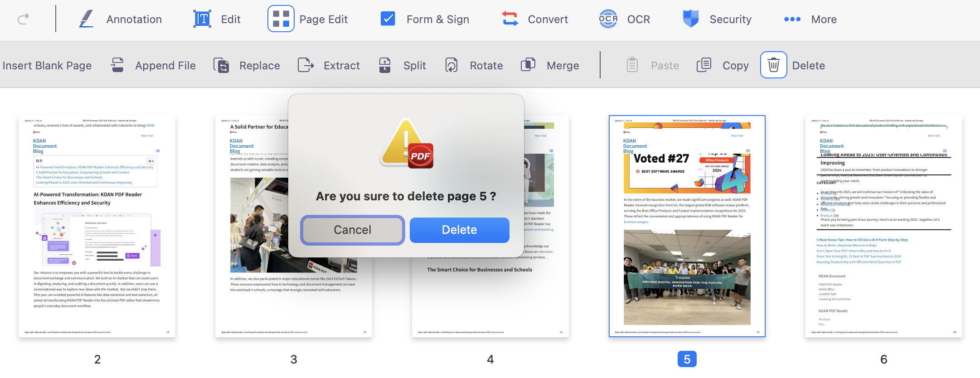Click the Extract label
The image size is (980, 378).
342,66
